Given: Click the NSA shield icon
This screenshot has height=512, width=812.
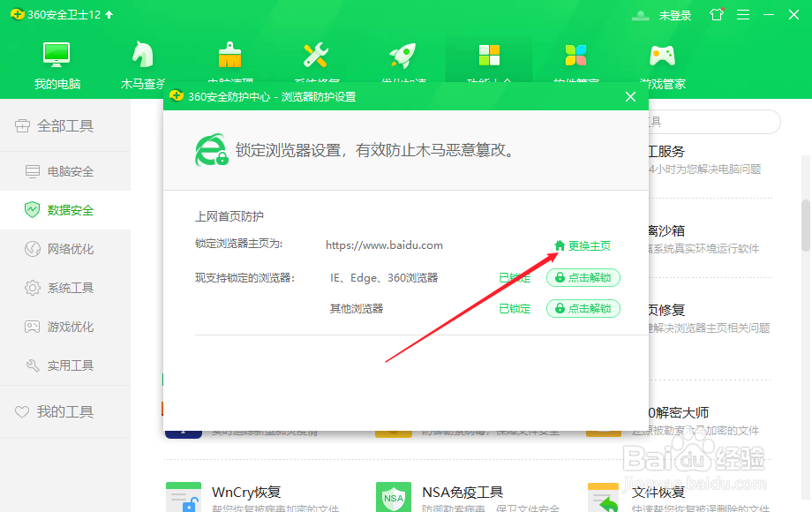Looking at the screenshot, I should (394, 498).
